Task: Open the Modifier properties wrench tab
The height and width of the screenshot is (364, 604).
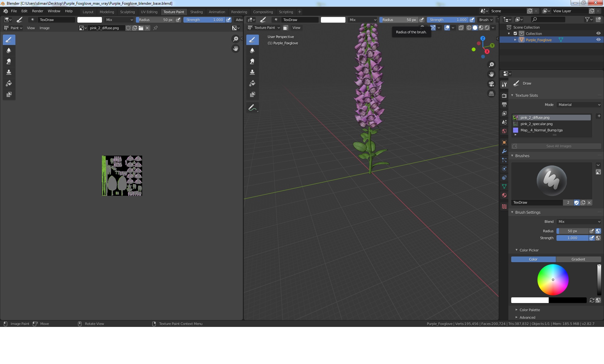Action: (504, 151)
